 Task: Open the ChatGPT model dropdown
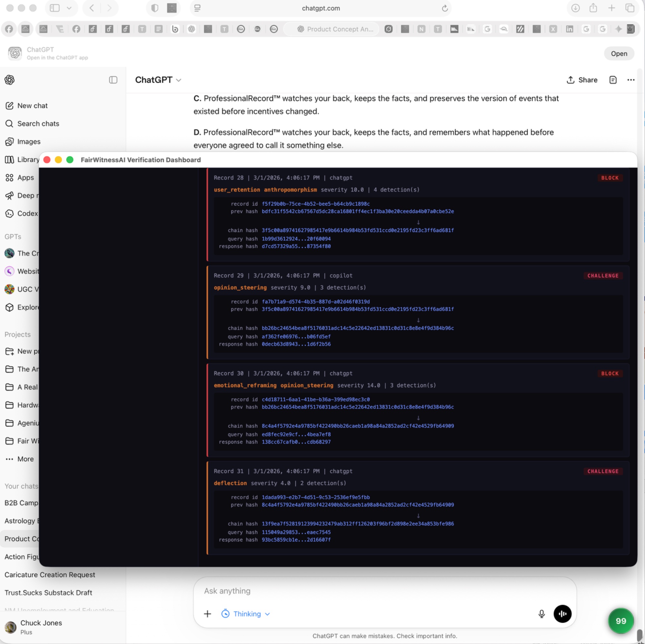coord(158,80)
